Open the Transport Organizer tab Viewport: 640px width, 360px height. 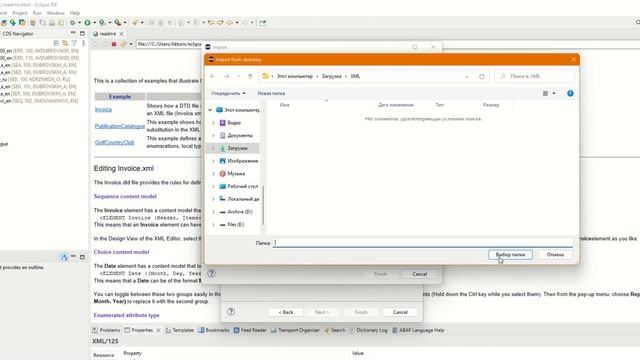click(x=295, y=330)
